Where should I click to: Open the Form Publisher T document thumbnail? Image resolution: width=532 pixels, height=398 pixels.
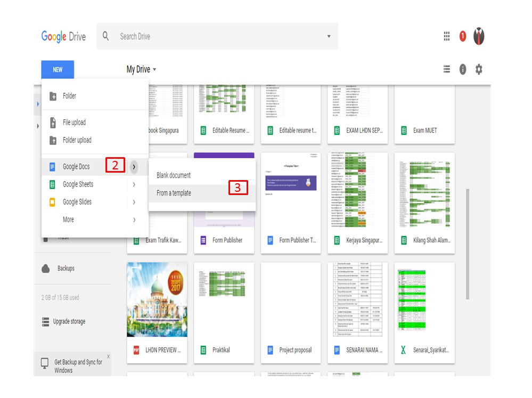291,190
